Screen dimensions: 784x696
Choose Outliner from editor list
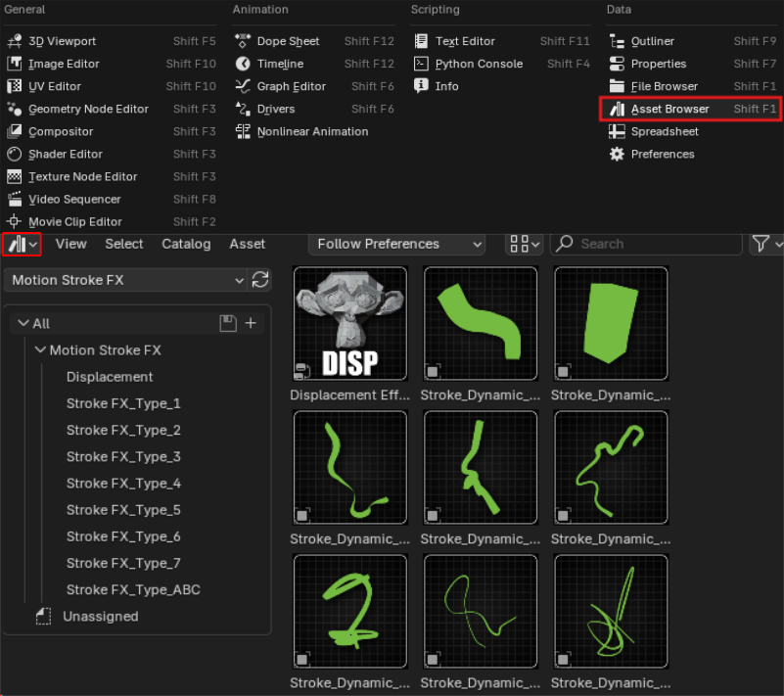point(692,41)
